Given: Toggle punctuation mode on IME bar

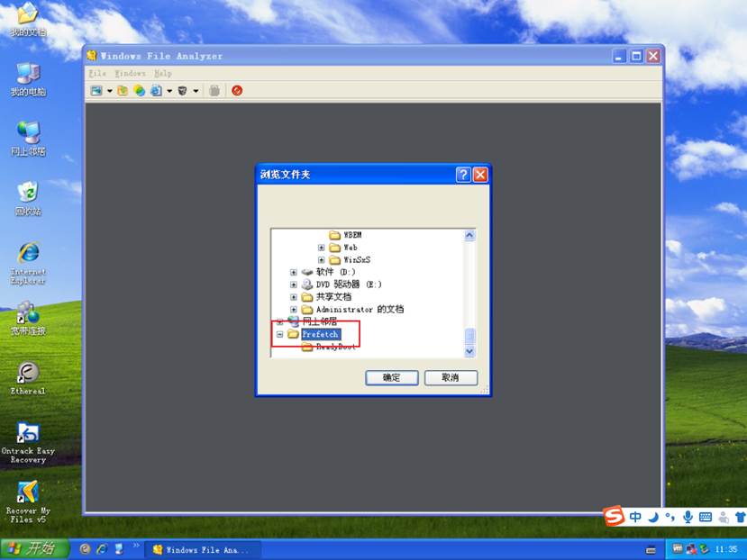Looking at the screenshot, I should (670, 517).
